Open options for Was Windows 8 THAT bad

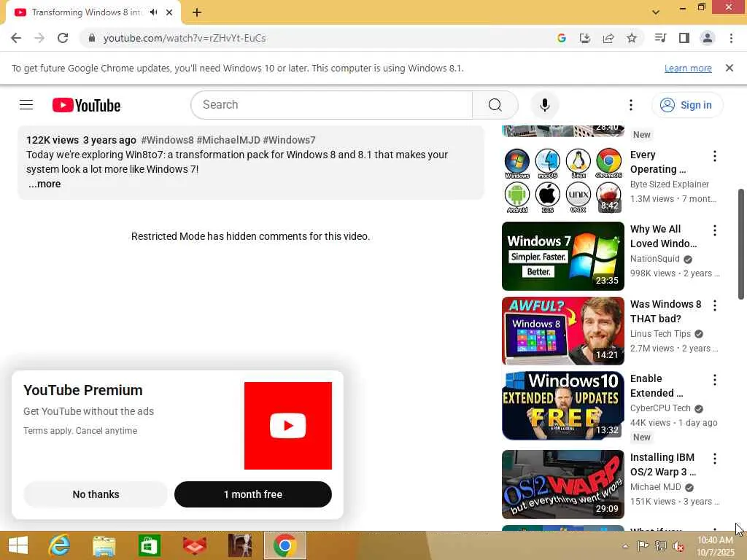(715, 306)
